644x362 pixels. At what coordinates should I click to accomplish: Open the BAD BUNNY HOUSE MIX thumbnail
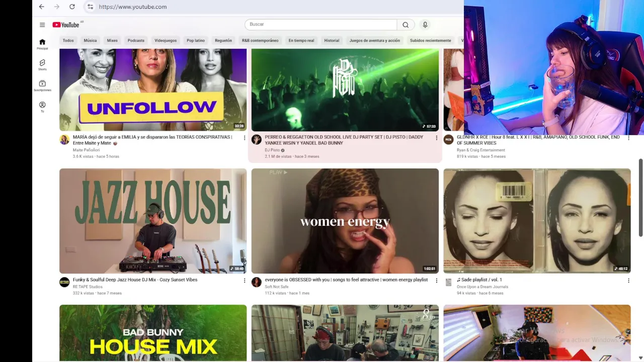tap(153, 333)
